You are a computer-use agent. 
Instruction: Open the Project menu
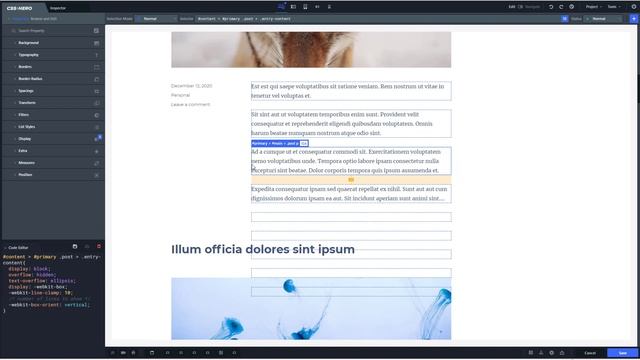coord(593,7)
